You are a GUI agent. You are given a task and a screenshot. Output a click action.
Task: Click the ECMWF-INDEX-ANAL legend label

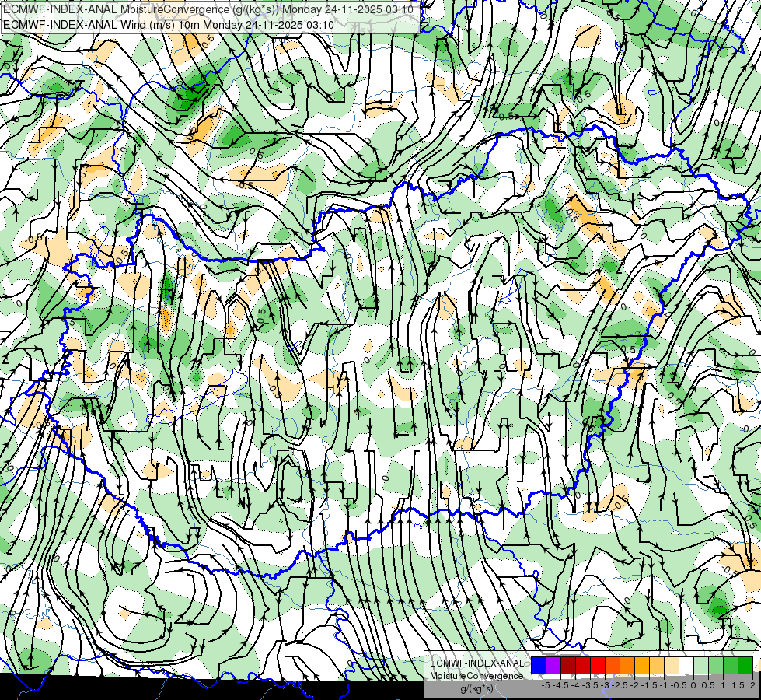pos(476,663)
